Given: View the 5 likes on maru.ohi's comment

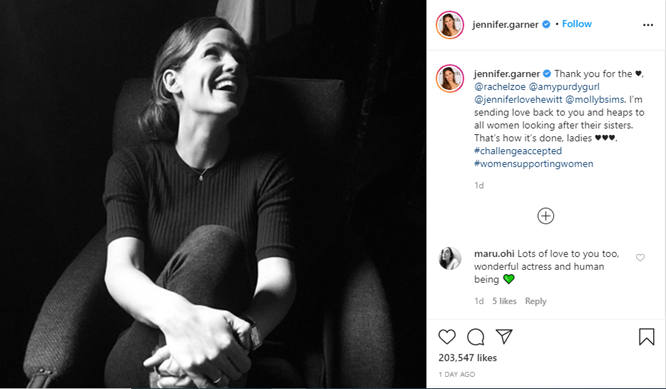Looking at the screenshot, I should tap(504, 301).
